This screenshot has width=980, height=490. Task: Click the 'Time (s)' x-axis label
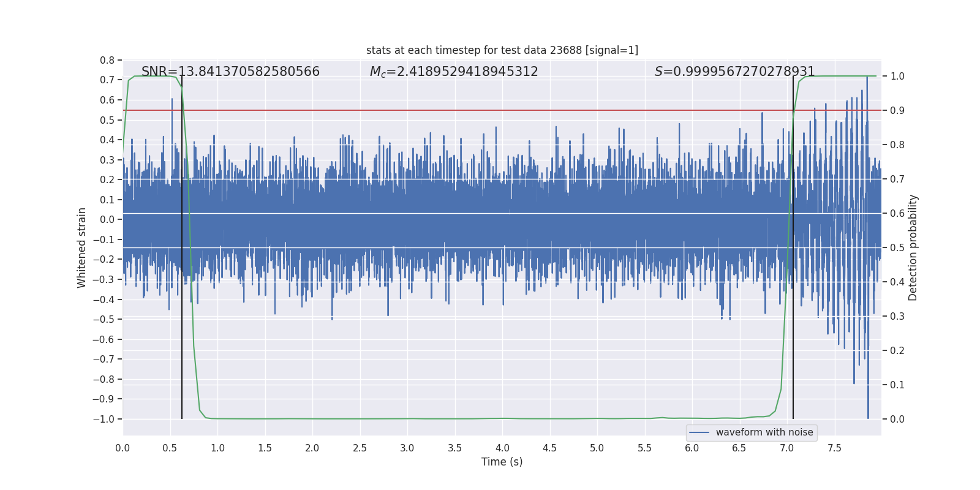(502, 462)
